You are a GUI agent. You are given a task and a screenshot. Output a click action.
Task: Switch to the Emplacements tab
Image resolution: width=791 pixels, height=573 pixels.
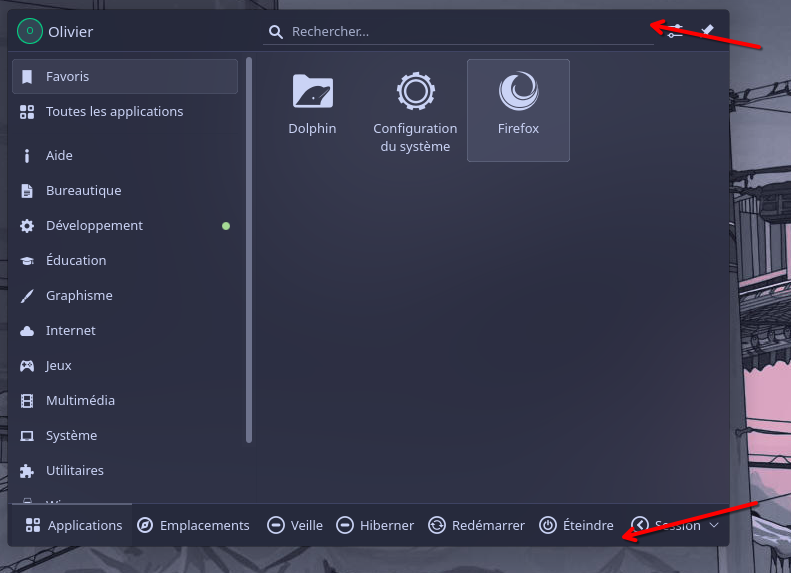193,525
